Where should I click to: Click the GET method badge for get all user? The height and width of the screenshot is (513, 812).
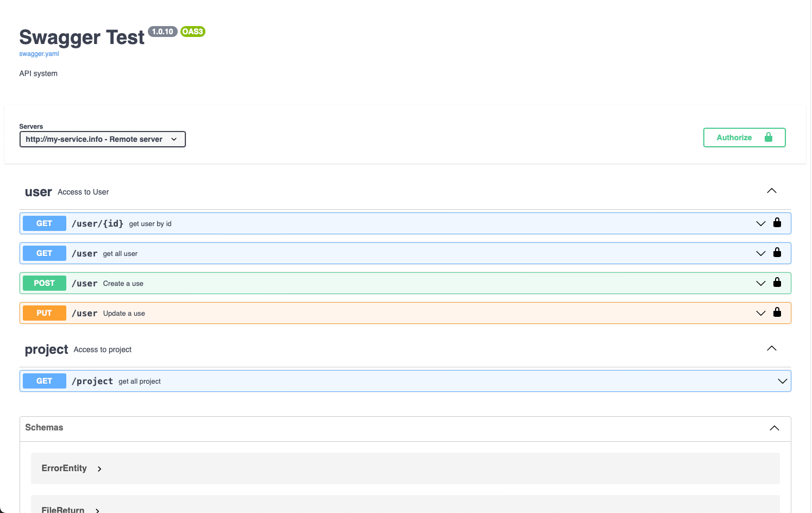pyautogui.click(x=45, y=253)
